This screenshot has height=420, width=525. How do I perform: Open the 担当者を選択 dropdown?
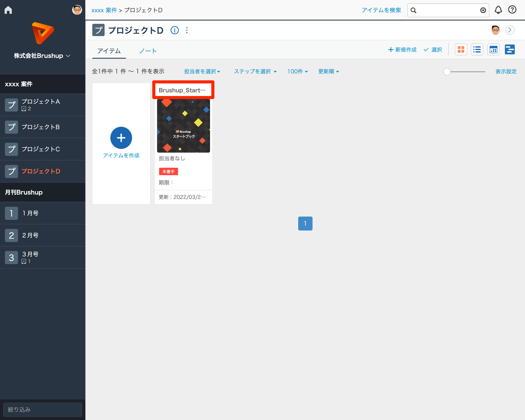pos(202,71)
